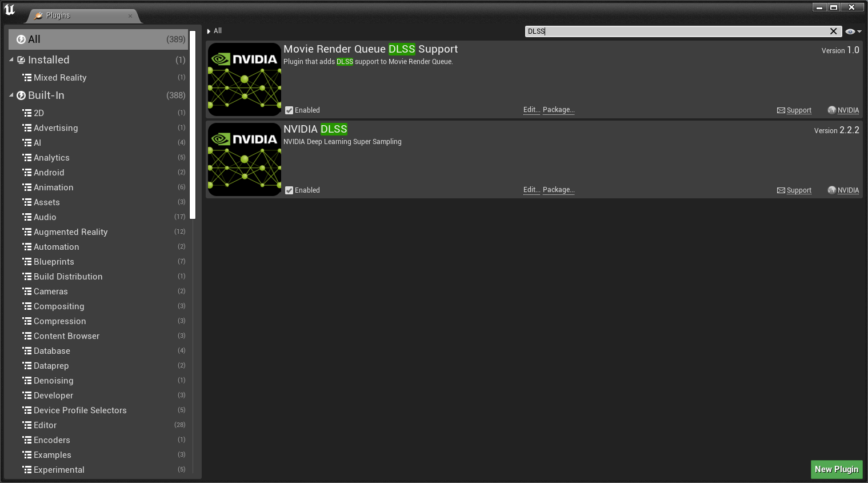Select the Content Browser category
Screen dimensions: 868x483
(x=98, y=336)
